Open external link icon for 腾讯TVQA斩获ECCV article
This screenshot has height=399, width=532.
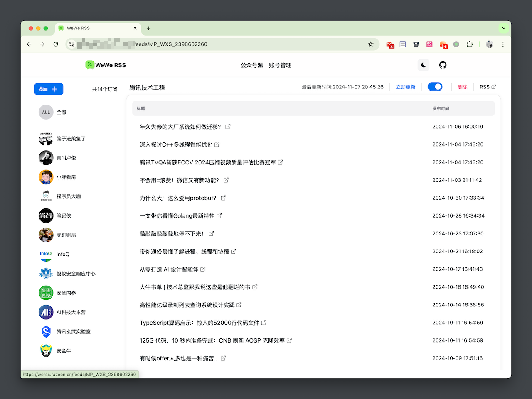coord(281,162)
